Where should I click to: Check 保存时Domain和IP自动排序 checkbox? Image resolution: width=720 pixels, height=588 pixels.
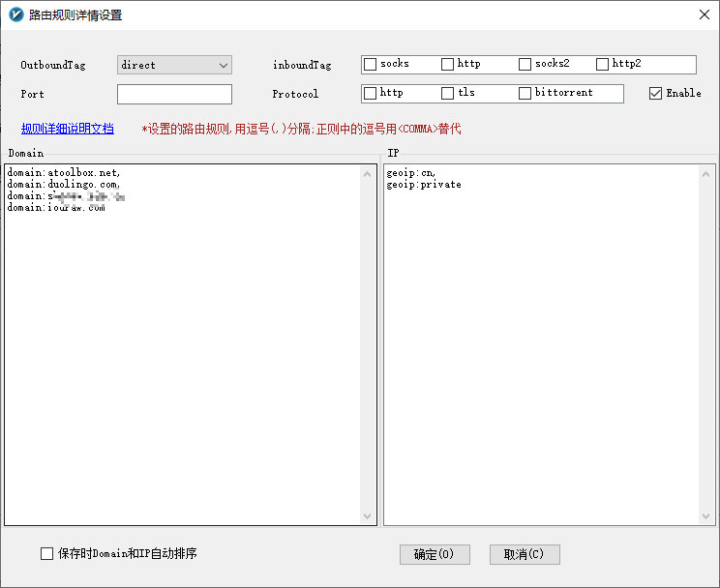tap(46, 553)
